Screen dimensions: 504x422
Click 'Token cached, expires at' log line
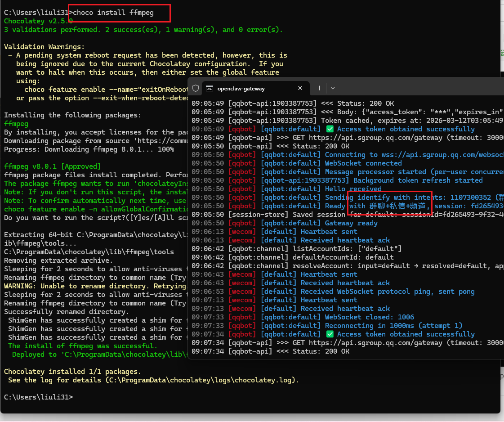(x=348, y=121)
